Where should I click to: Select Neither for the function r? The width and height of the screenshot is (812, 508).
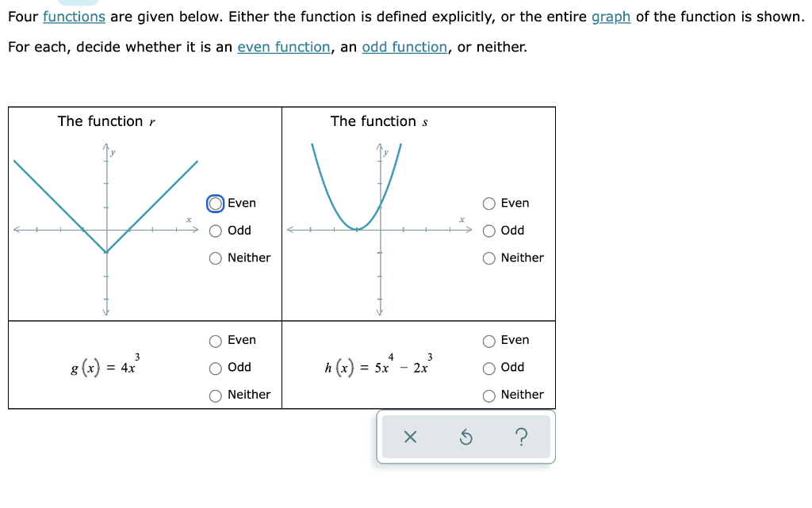pos(215,258)
